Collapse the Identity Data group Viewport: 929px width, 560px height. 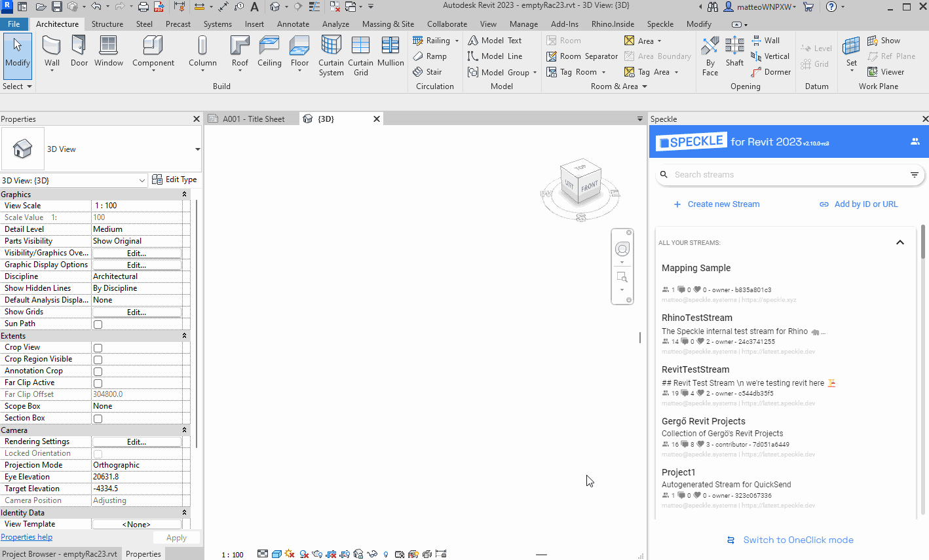(x=184, y=513)
